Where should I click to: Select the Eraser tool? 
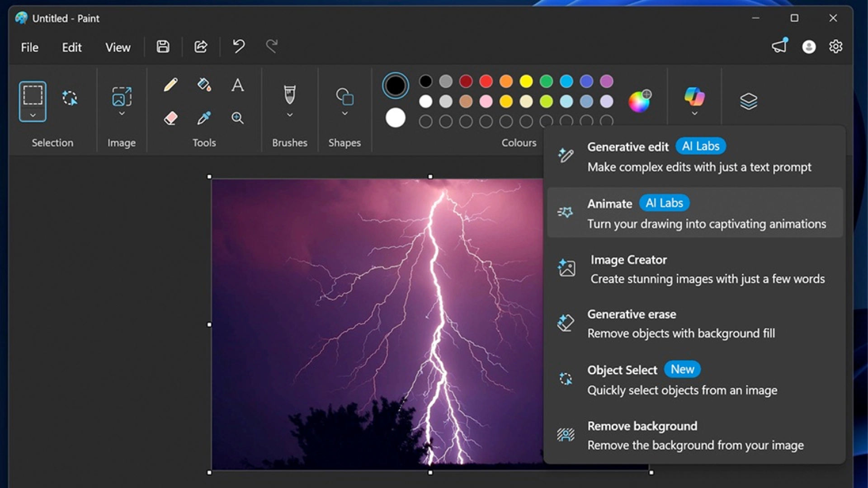click(171, 118)
